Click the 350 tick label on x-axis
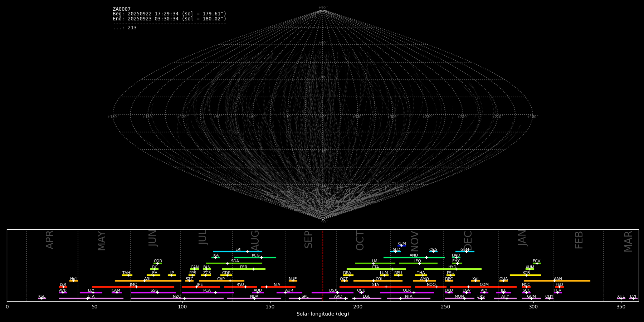 click(621, 307)
